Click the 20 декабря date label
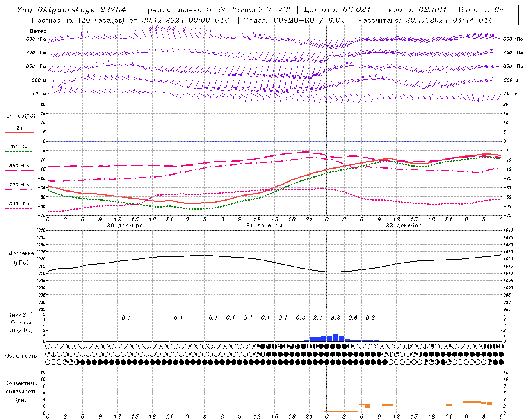The height and width of the screenshot is (420, 525). (125, 226)
